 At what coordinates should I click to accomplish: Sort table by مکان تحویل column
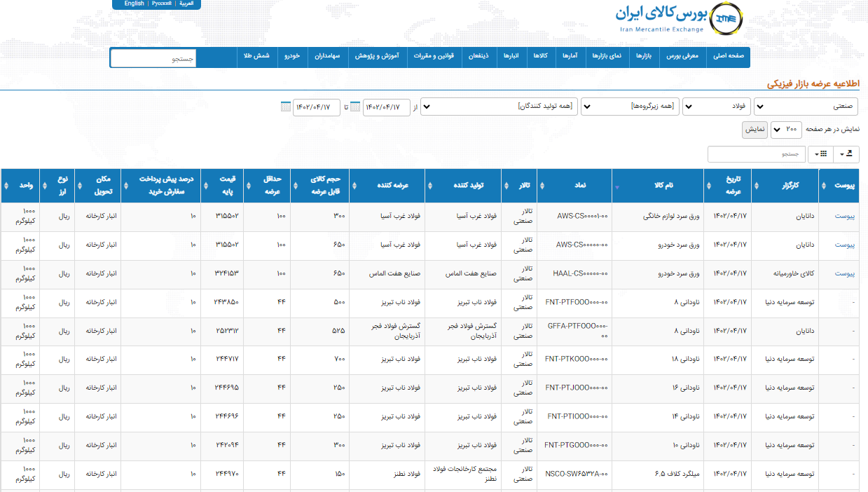(x=97, y=186)
